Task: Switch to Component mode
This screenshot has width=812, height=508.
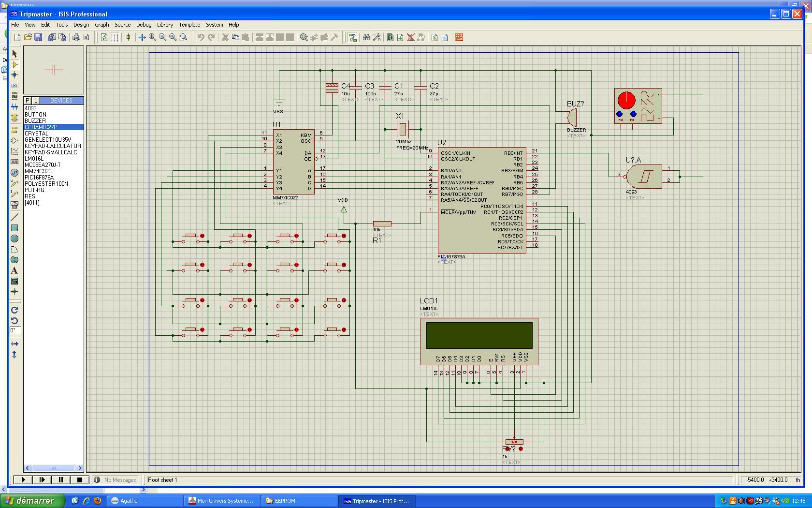Action: (x=14, y=64)
